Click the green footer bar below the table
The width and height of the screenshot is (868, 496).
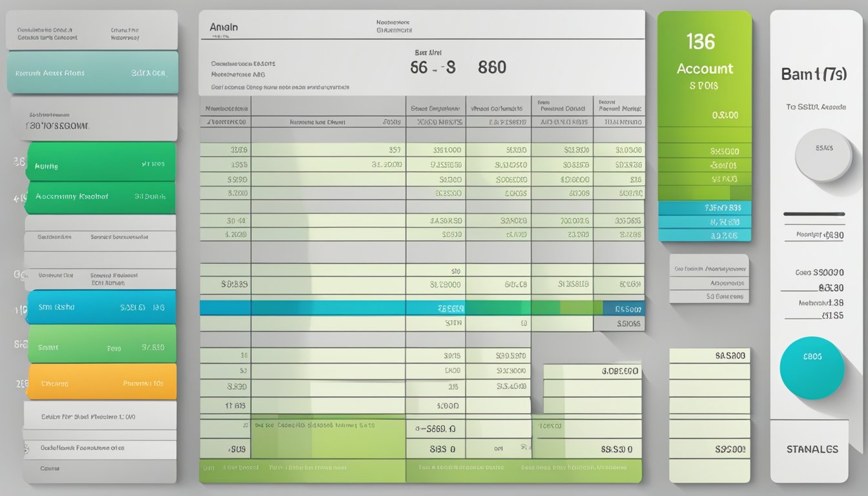pyautogui.click(x=420, y=468)
